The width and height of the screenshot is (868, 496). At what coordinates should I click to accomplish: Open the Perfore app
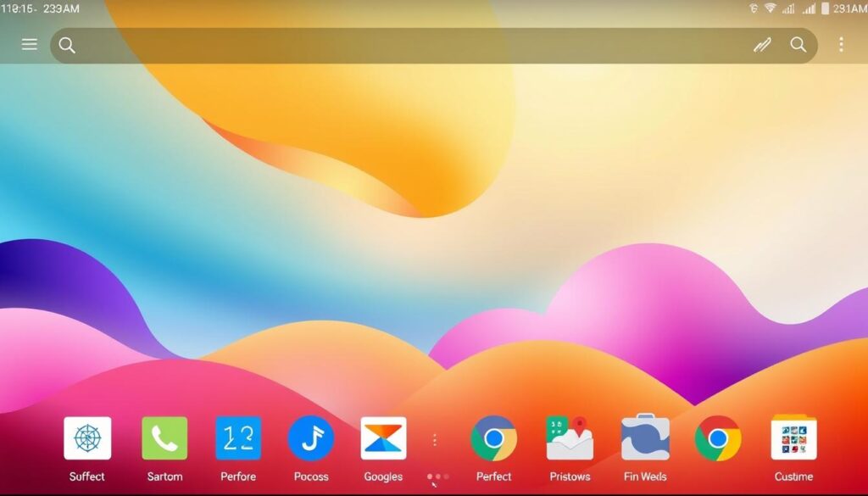pos(238,438)
